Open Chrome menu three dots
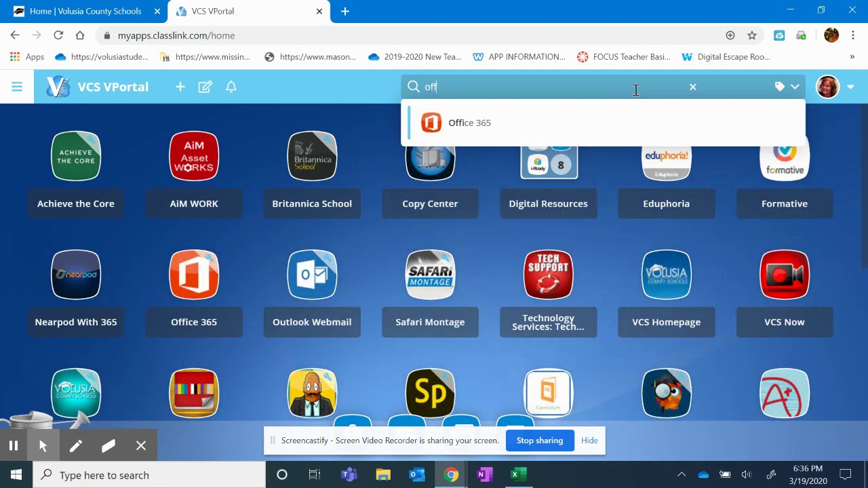The height and width of the screenshot is (488, 868). 853,35
